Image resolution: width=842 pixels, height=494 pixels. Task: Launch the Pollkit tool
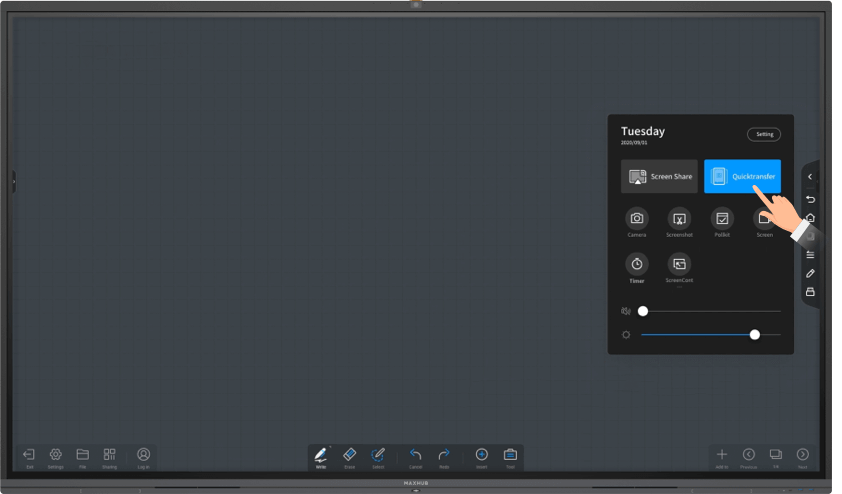722,219
